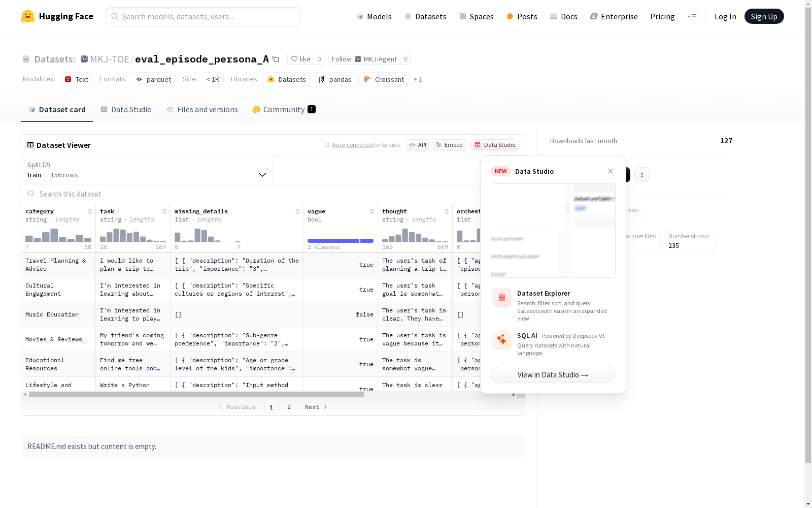Go to page 2 of dataset
Screen dimensions: 812x508
289,407
